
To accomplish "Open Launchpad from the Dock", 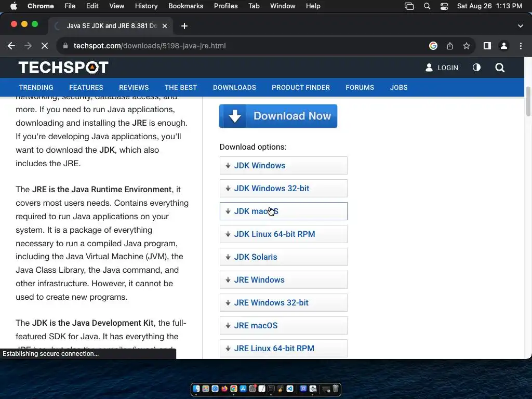I will click(x=206, y=389).
